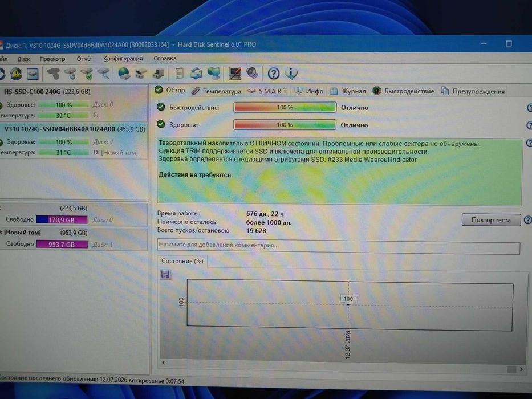532x399 pixels.
Task: Switch to the Обзор tab
Action: pyautogui.click(x=170, y=90)
